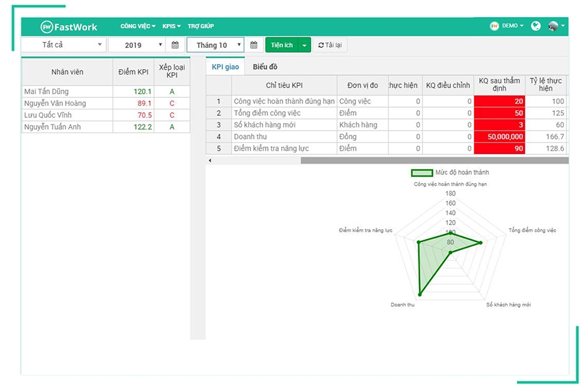Click the left scroll arrow under the KPI table
588x392 pixels.
tap(210, 160)
